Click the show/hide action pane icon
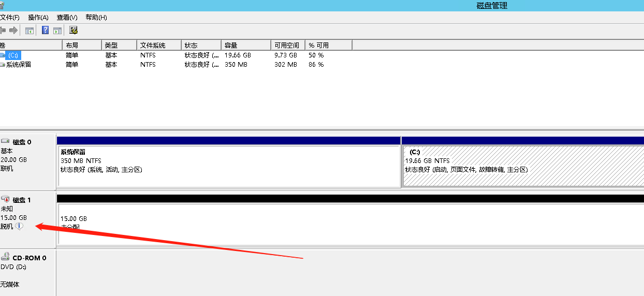Viewport: 644px width, 296px height. pos(57,31)
